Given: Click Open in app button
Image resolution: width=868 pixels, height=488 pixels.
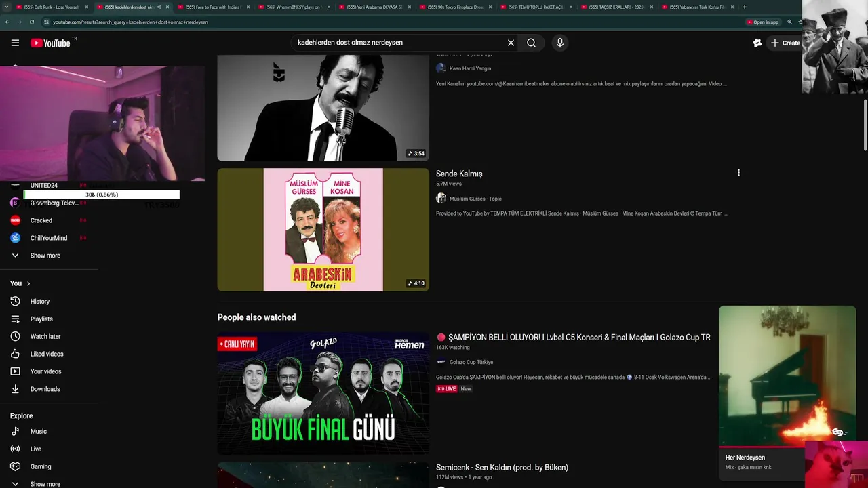Looking at the screenshot, I should [762, 22].
